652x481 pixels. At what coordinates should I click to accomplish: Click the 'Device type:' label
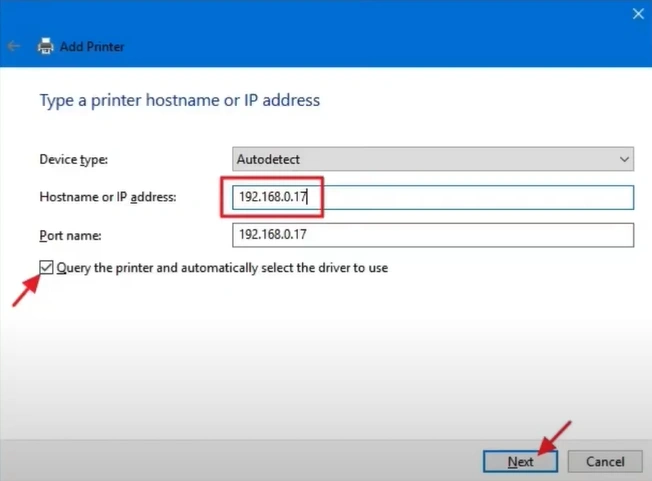tap(73, 159)
